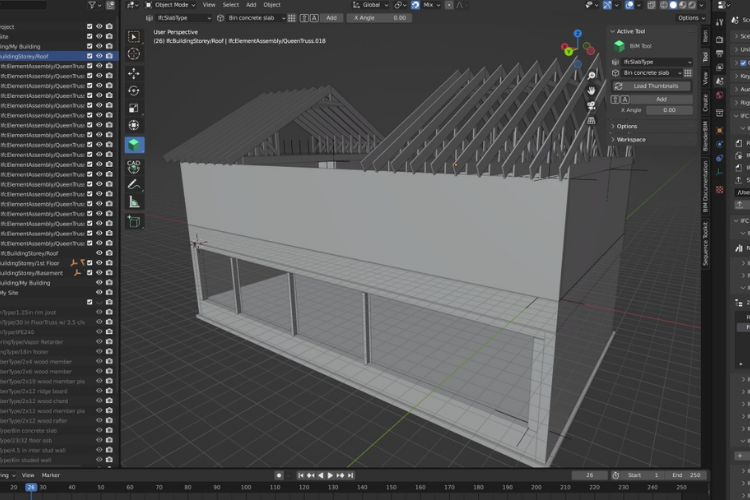
Task: Select the Select Box tool
Action: (134, 37)
